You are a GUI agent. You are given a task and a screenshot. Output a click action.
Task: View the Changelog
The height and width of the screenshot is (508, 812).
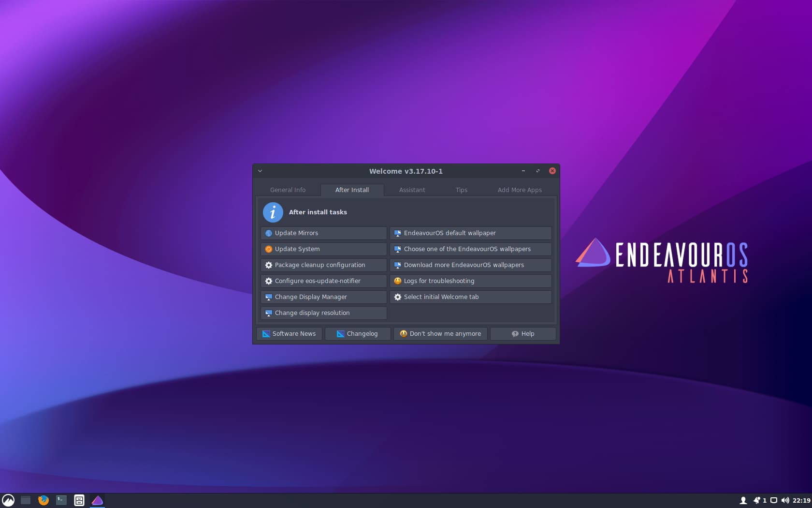pyautogui.click(x=358, y=334)
